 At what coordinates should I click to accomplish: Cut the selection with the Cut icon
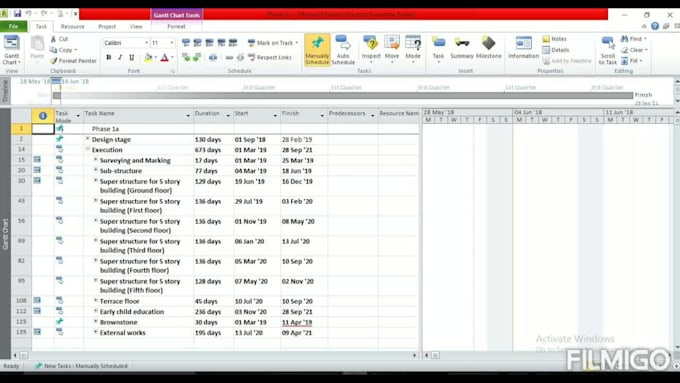pos(59,39)
